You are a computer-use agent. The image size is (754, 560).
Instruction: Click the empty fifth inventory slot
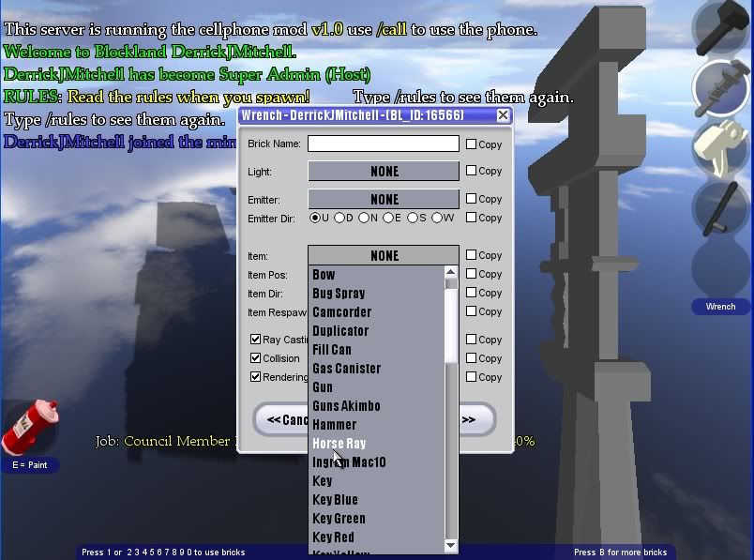(720, 267)
